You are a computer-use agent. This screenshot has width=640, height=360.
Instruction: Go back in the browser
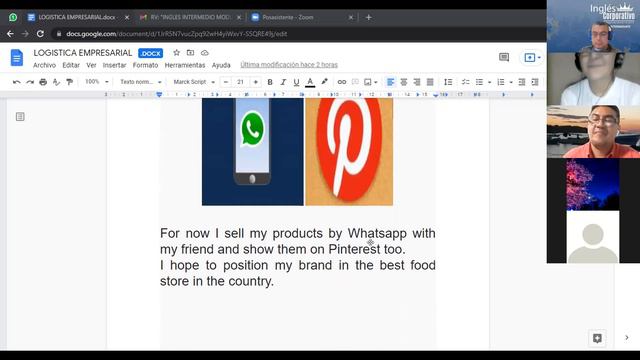pyautogui.click(x=10, y=34)
